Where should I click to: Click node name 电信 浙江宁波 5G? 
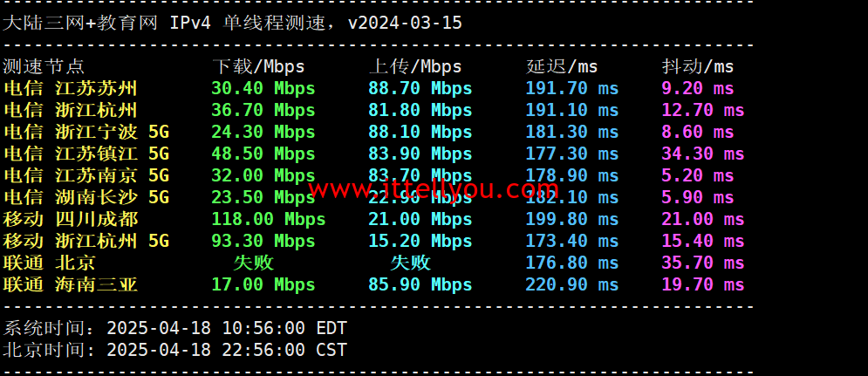tap(85, 132)
